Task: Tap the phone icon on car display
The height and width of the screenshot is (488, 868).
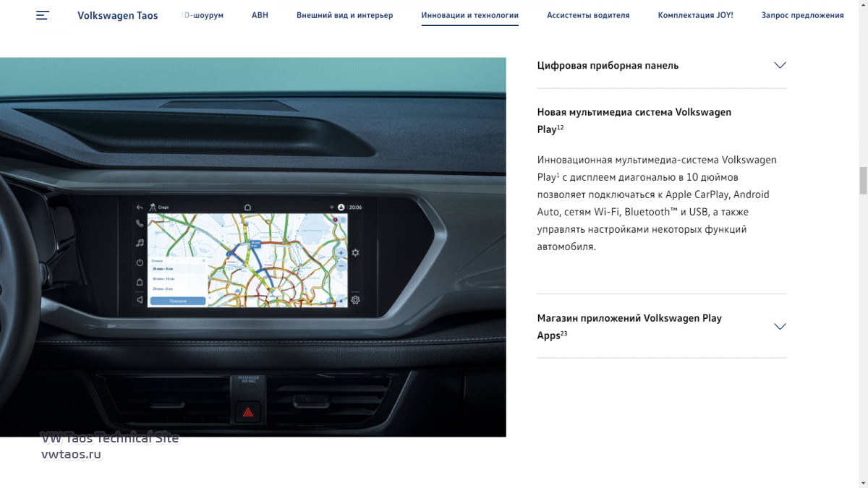Action: pos(140,224)
